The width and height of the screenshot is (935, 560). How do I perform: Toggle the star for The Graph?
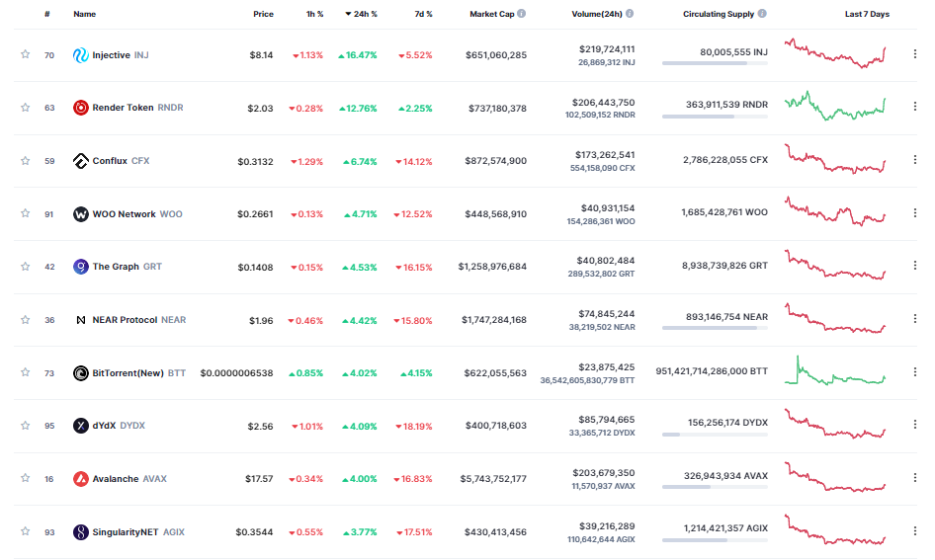(x=25, y=267)
